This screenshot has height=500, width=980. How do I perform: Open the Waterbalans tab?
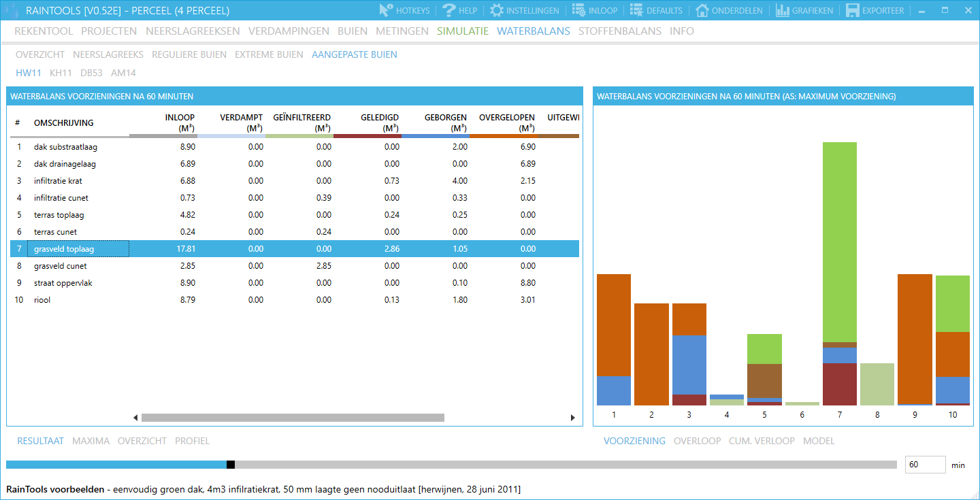point(534,31)
